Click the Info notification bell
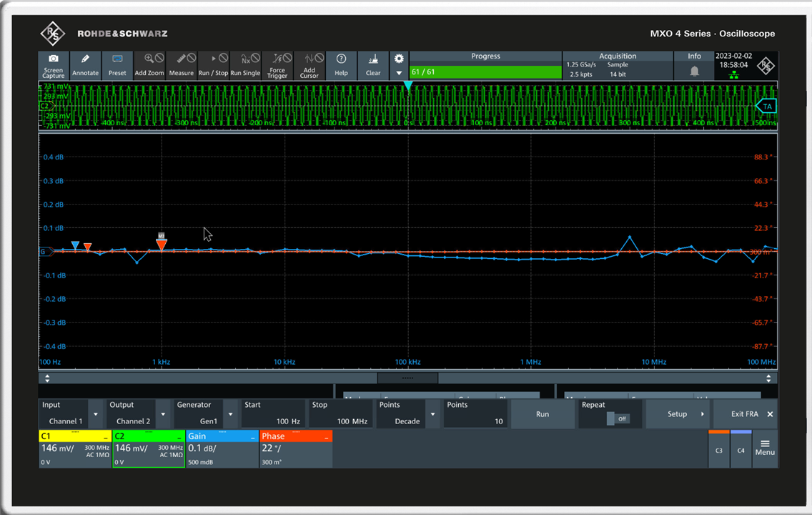The width and height of the screenshot is (812, 515). [x=694, y=71]
